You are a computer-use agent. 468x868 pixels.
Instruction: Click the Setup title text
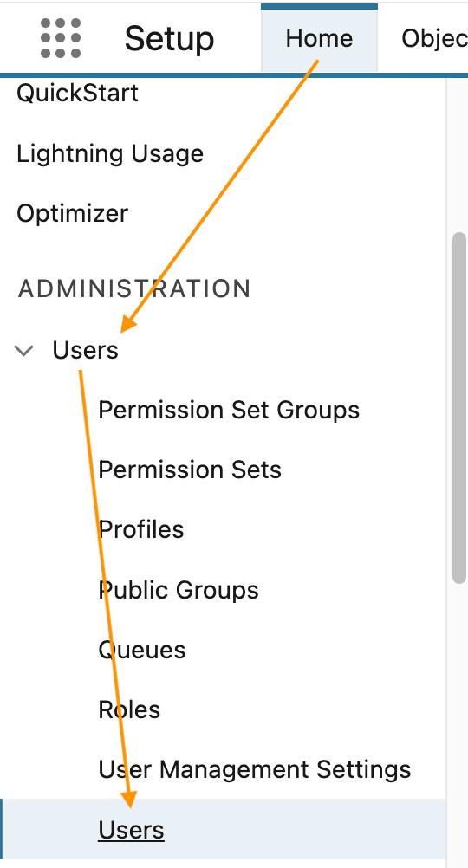[x=170, y=39]
